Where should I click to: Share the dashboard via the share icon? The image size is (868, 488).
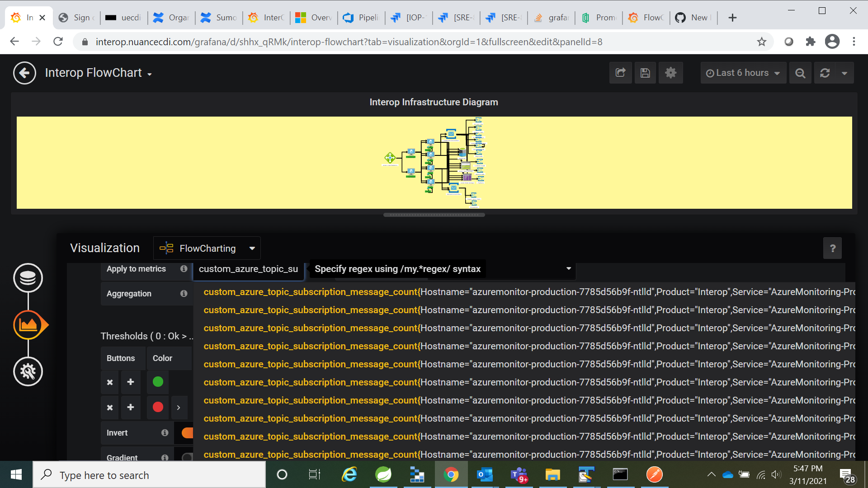[620, 73]
